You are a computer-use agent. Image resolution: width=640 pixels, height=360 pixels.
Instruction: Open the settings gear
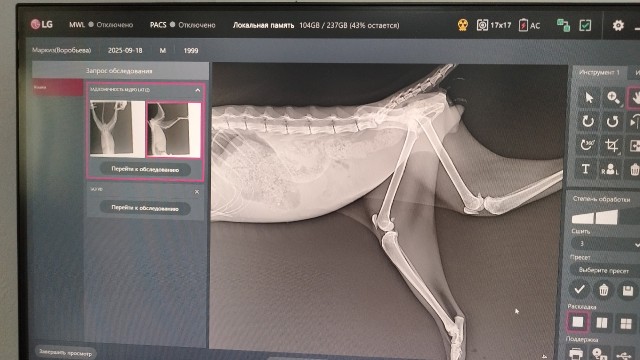click(x=618, y=25)
